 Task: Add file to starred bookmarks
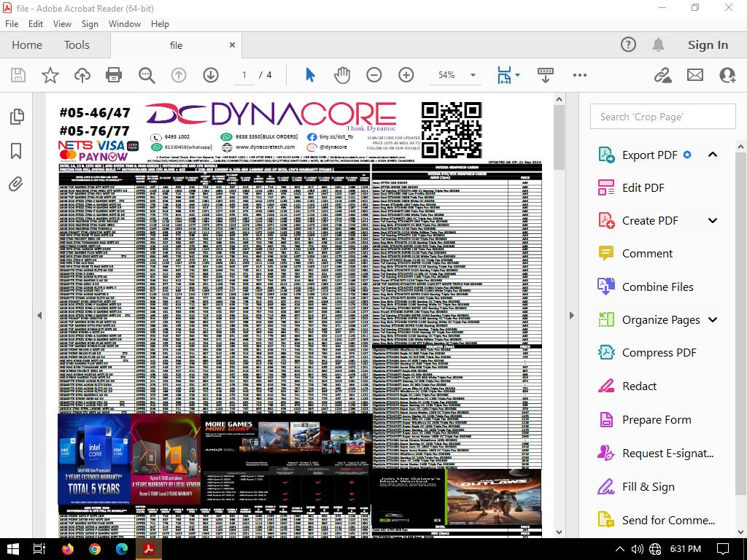tap(50, 75)
